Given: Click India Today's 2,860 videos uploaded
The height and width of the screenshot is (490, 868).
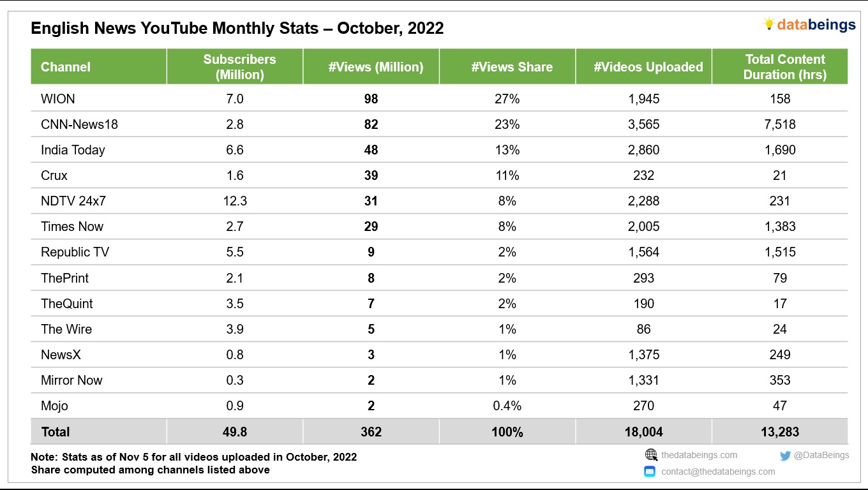Looking at the screenshot, I should pos(644,150).
